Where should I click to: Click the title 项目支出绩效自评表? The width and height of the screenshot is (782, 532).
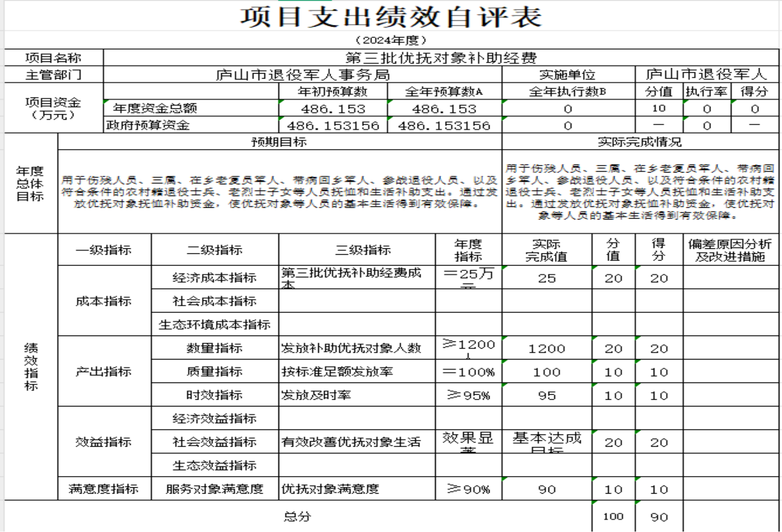[391, 17]
